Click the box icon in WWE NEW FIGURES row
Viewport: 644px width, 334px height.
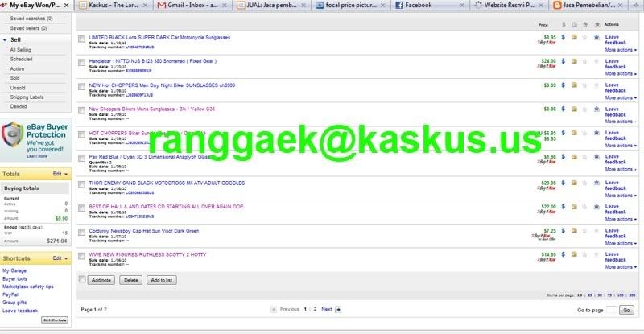[574, 254]
